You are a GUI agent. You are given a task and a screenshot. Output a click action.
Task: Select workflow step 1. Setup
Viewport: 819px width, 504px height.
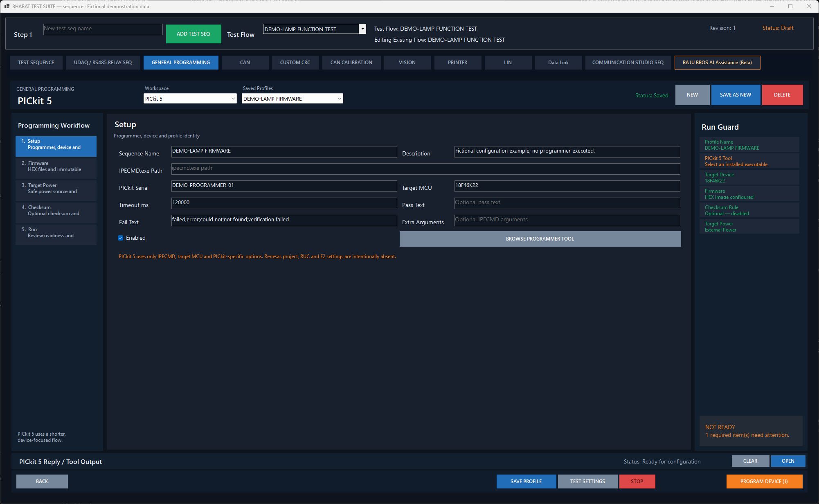tap(56, 146)
